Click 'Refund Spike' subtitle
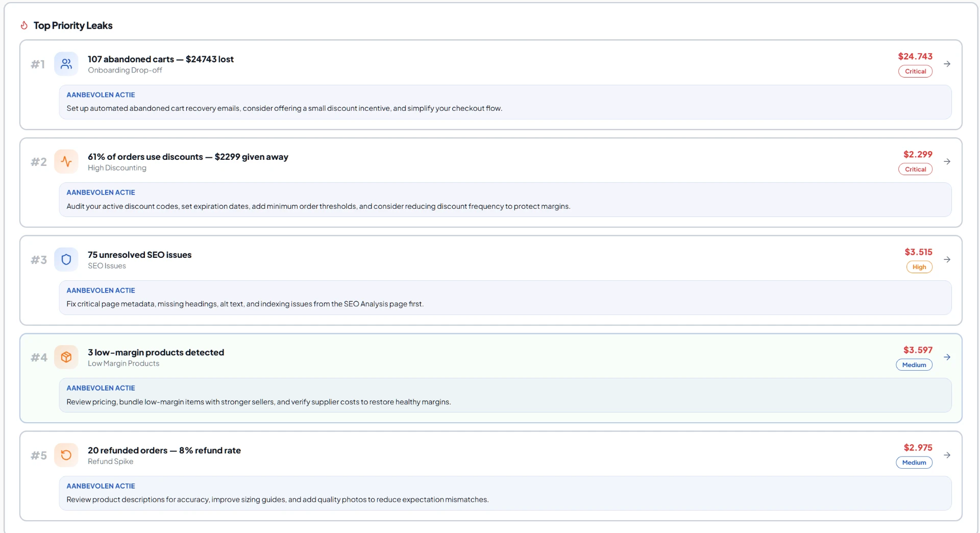The width and height of the screenshot is (980, 533). (110, 461)
